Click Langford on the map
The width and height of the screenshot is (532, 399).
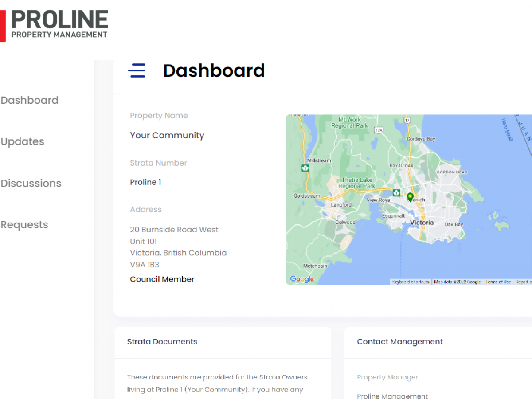(x=341, y=205)
